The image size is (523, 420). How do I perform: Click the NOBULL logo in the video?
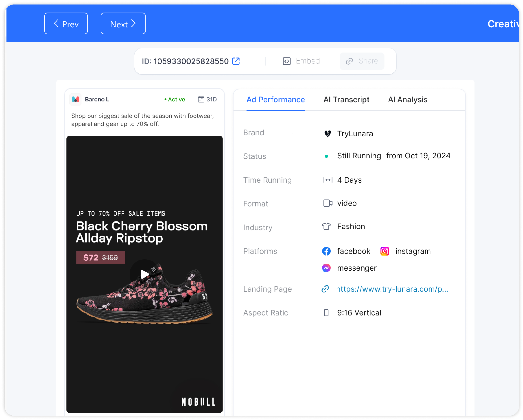pos(199,402)
